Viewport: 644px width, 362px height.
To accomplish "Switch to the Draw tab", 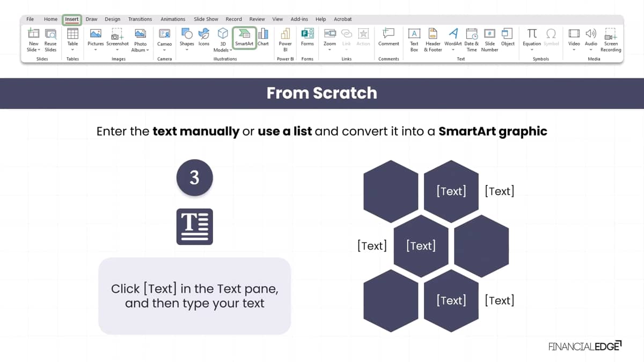I will point(92,19).
